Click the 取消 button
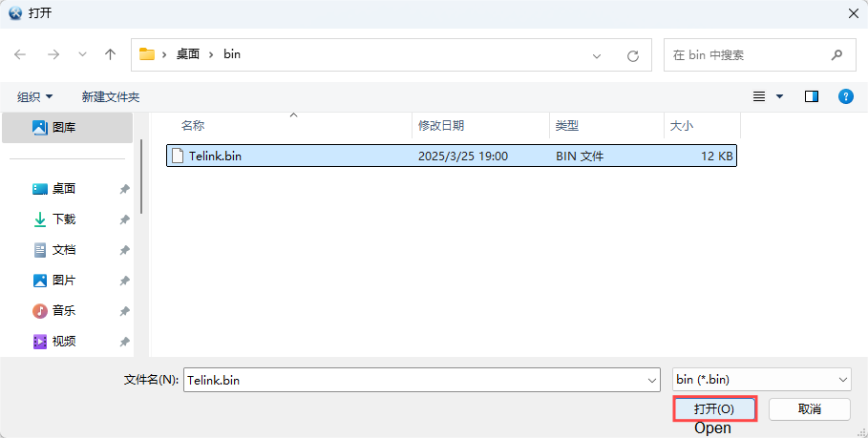This screenshot has width=868, height=438. (x=810, y=409)
